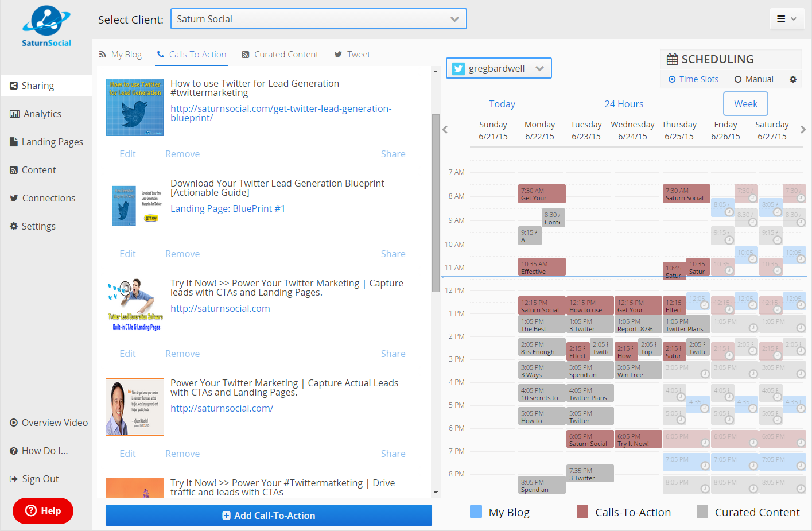Image resolution: width=812 pixels, height=531 pixels.
Task: Open the hamburger menu dropdown
Action: click(787, 19)
